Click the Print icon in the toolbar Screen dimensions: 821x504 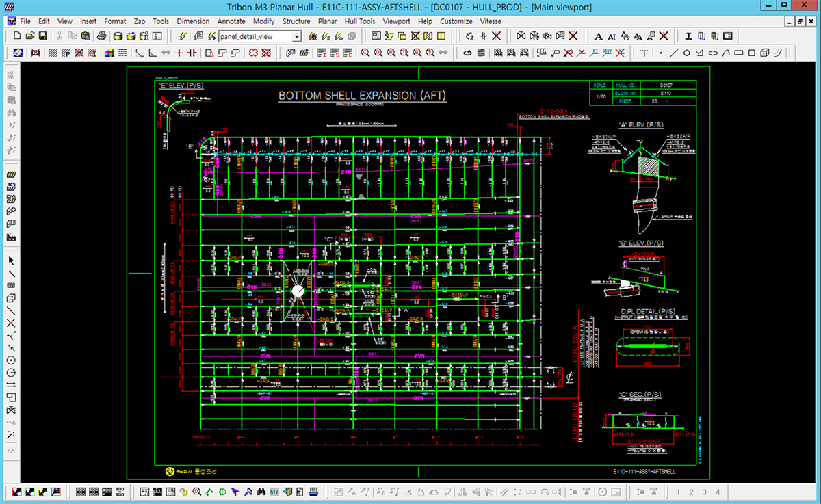click(101, 36)
